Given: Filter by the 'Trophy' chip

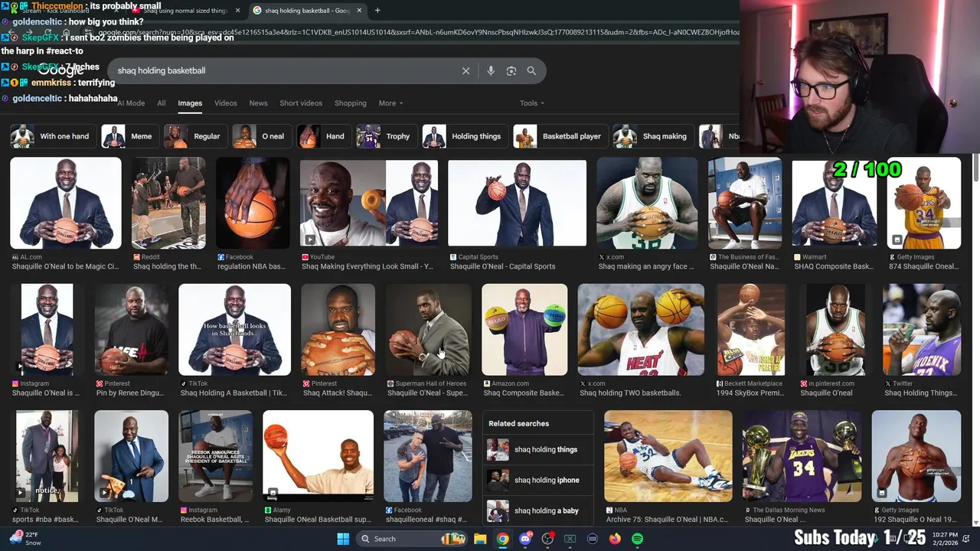Looking at the screenshot, I should click(x=385, y=136).
